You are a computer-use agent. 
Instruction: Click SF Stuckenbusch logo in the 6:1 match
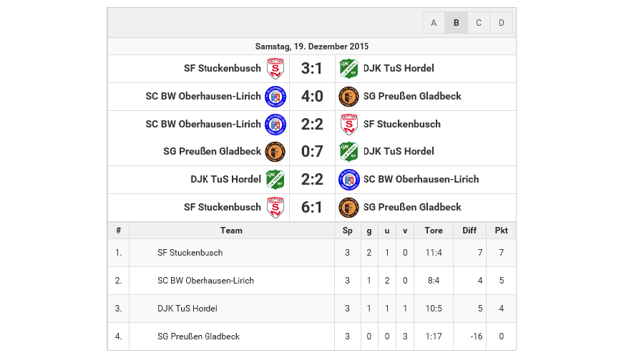coord(275,208)
